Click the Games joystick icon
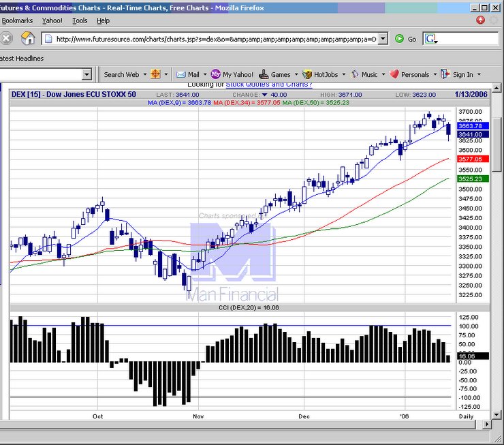Viewport: 504px width, 445px height. [x=264, y=74]
